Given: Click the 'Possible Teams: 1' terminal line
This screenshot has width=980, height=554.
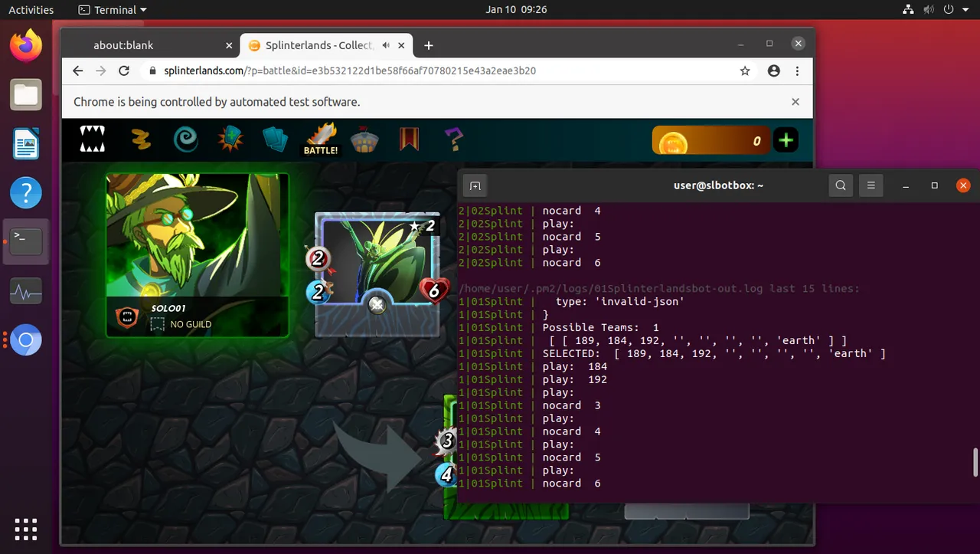Looking at the screenshot, I should click(x=559, y=327).
